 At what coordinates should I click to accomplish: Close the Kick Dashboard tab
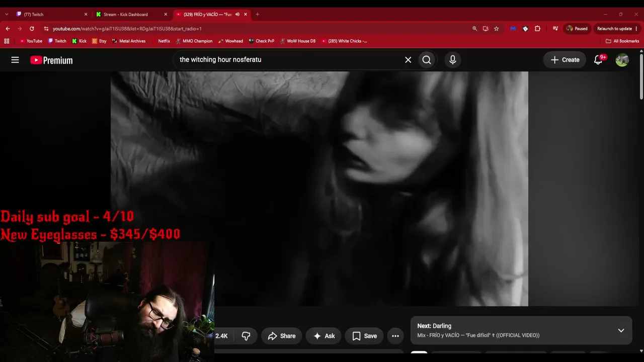166,15
